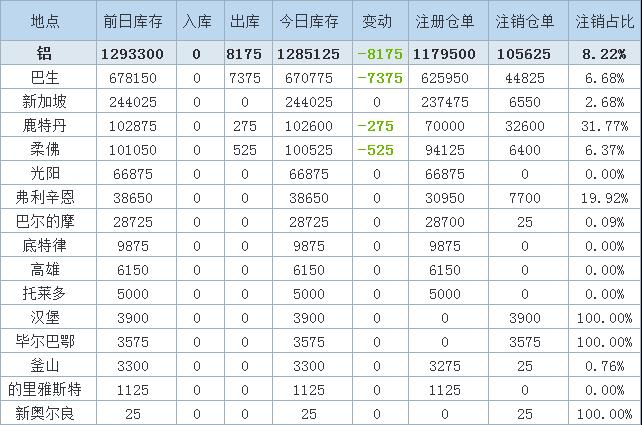This screenshot has height=425, width=642.
Task: Select the 铝 summary row label
Action: (45, 55)
